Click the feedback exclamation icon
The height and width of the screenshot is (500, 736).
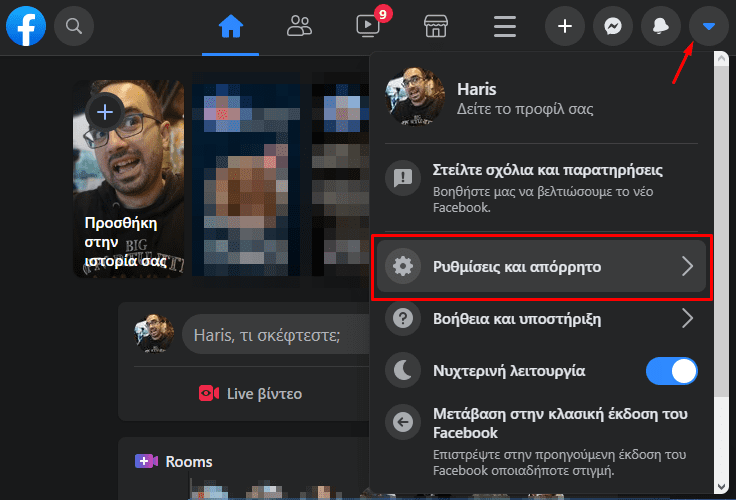click(403, 178)
